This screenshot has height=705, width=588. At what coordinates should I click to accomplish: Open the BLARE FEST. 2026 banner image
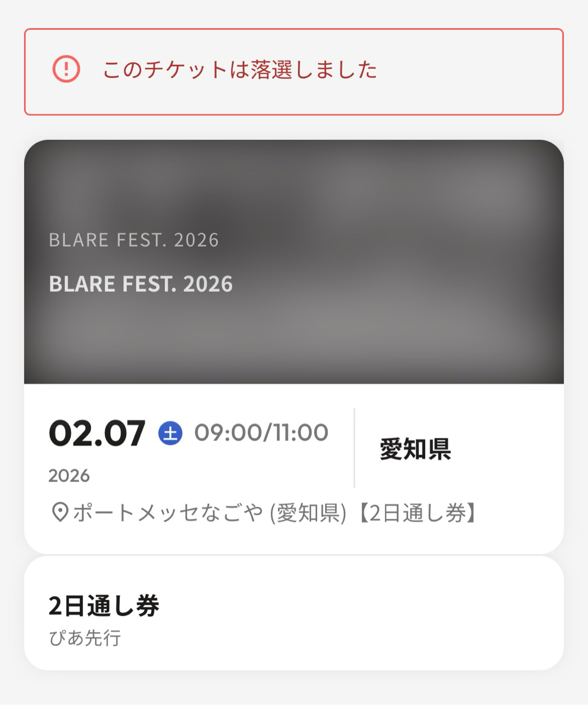[x=294, y=262]
